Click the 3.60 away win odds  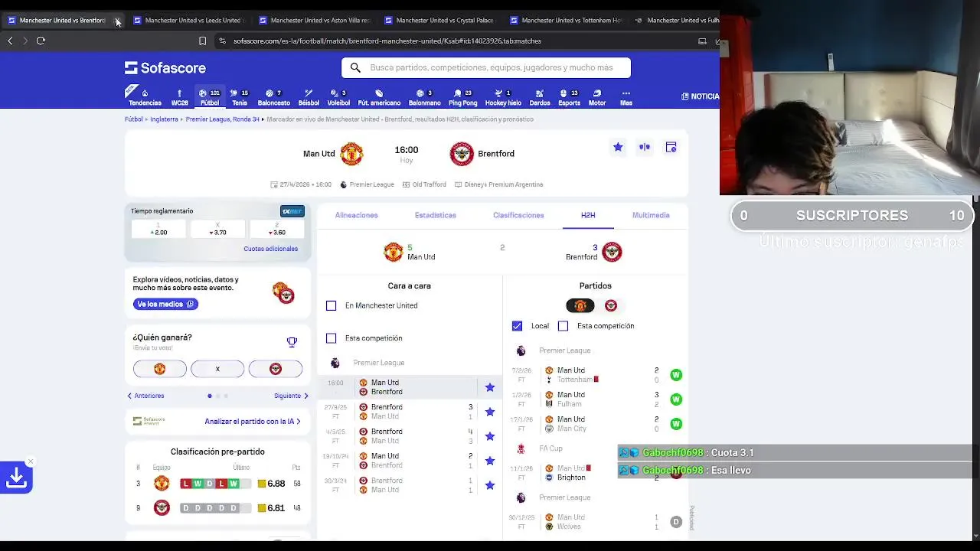[x=276, y=229]
